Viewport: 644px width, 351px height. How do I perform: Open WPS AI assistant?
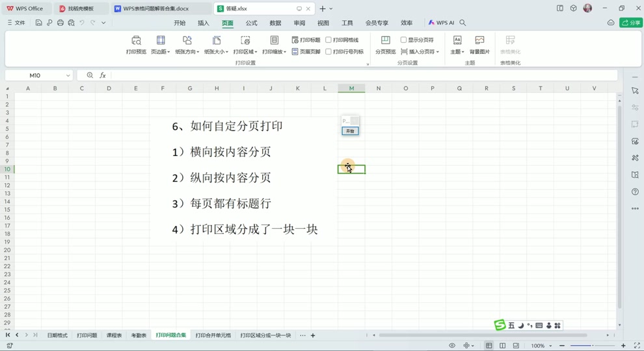point(441,23)
